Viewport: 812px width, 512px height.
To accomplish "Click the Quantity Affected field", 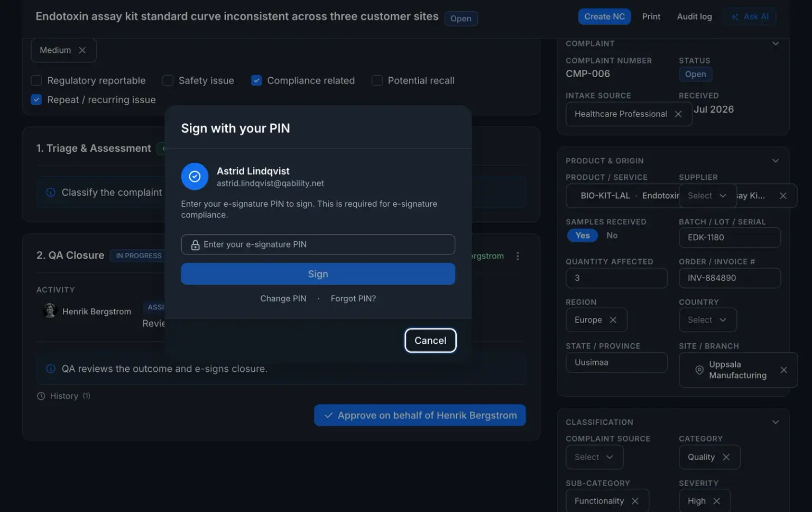I will (616, 278).
